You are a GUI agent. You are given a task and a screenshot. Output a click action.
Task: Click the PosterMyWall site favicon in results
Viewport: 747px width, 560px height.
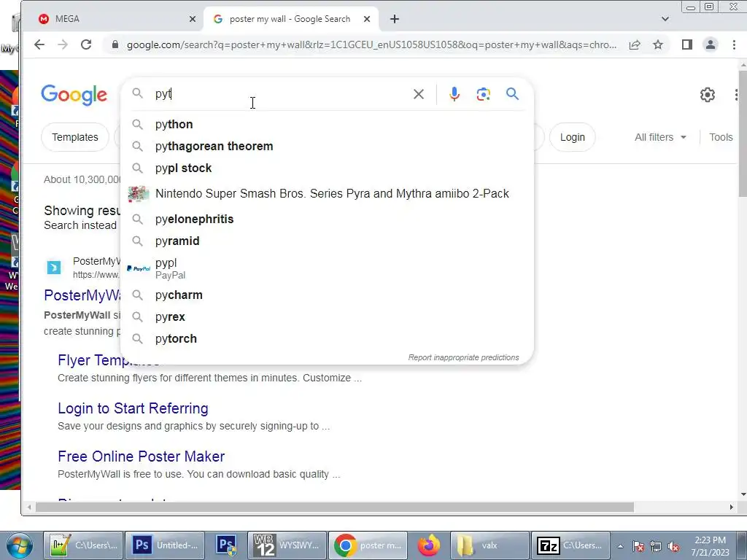(x=54, y=268)
